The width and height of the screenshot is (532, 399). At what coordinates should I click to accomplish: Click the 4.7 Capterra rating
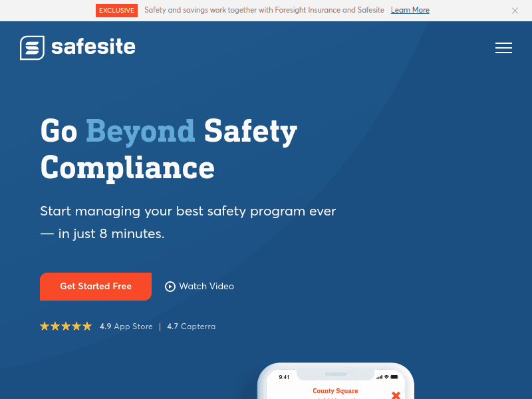(191, 326)
